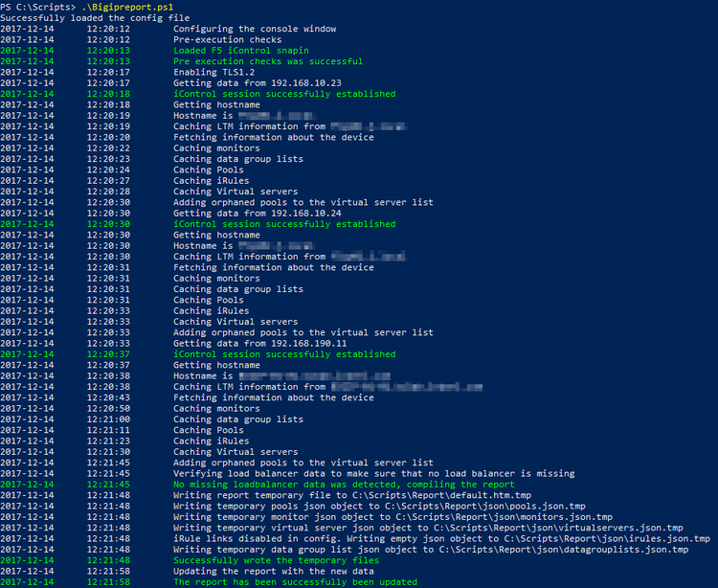This screenshot has height=588, width=718.
Task: Click 'Successfully wrote the temporary files' line
Action: point(276,560)
